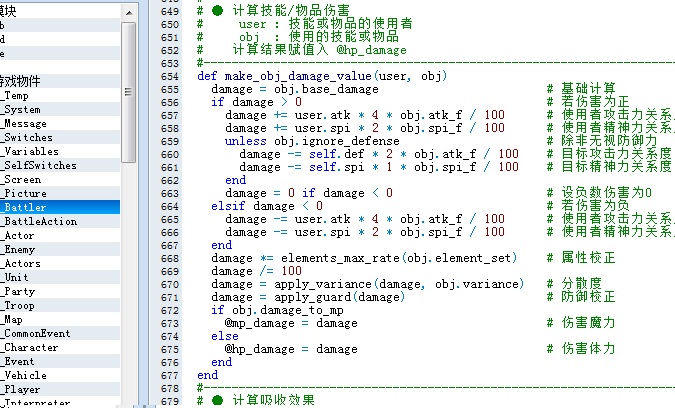Select the _Message script entry
Viewport: 675px width, 408px height.
pos(60,124)
